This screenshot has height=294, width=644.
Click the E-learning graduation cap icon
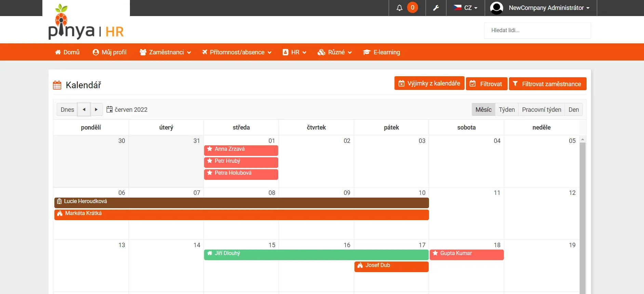(367, 52)
